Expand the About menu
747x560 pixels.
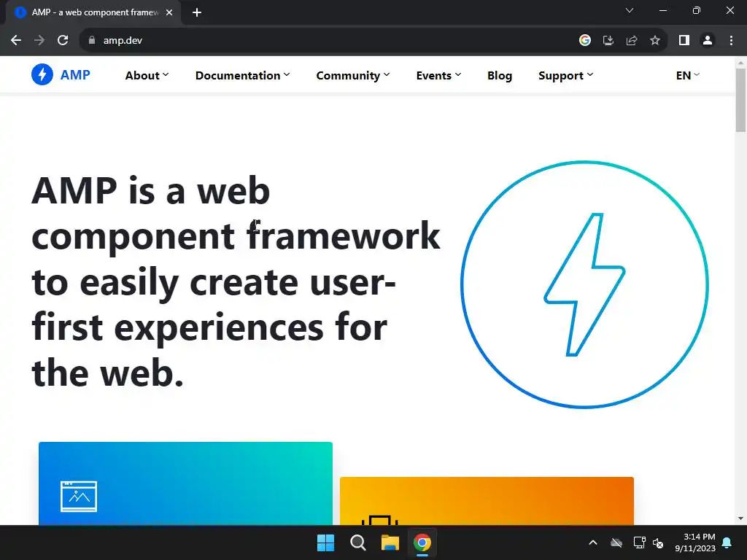point(147,75)
